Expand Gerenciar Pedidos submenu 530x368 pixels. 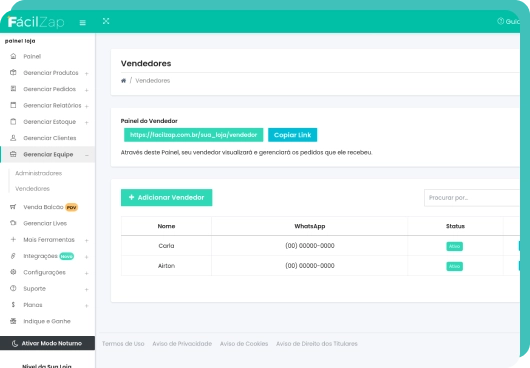[87, 90]
